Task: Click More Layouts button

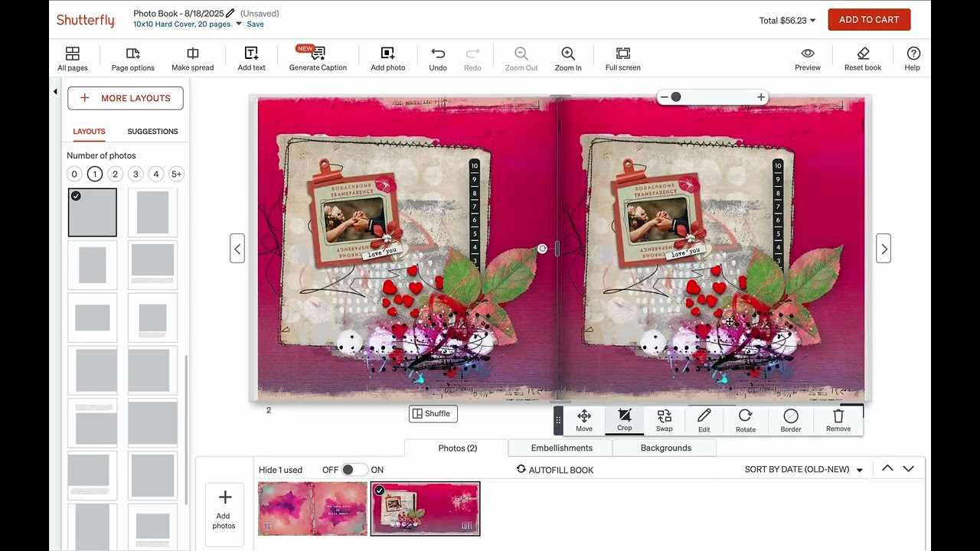Action: pos(125,98)
